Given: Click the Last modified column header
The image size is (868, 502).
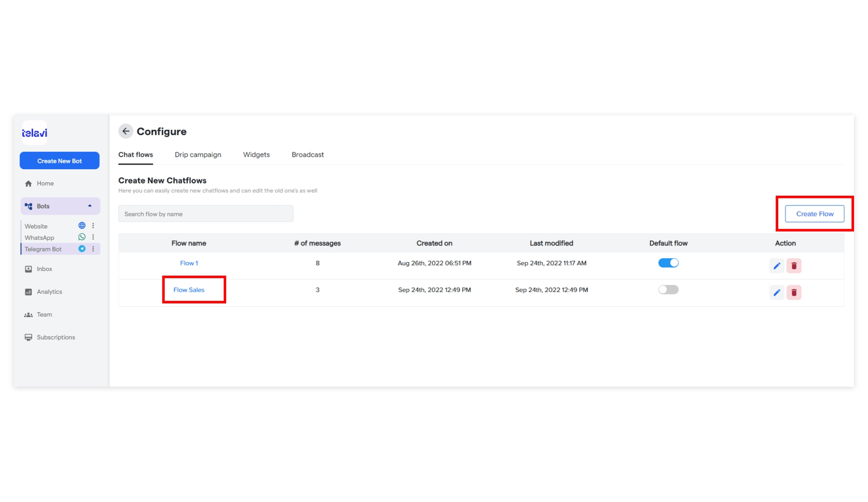Looking at the screenshot, I should [551, 243].
